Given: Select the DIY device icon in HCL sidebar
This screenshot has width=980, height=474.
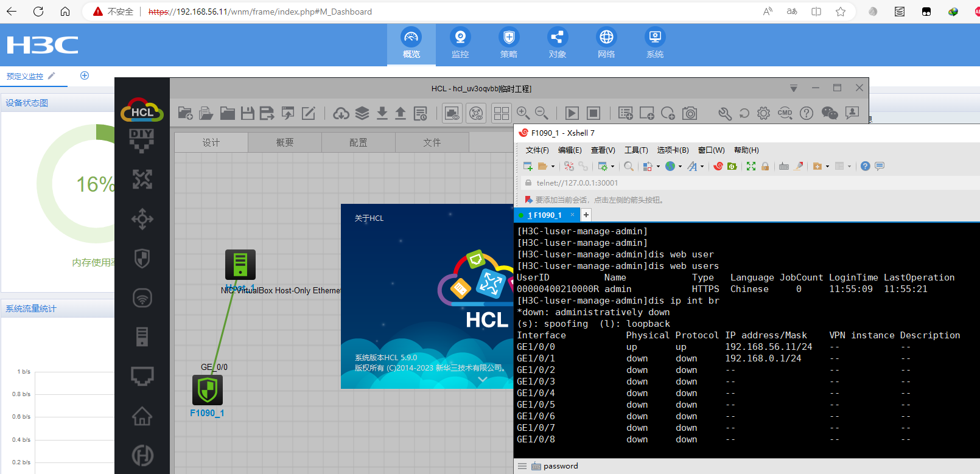Looking at the screenshot, I should click(142, 141).
